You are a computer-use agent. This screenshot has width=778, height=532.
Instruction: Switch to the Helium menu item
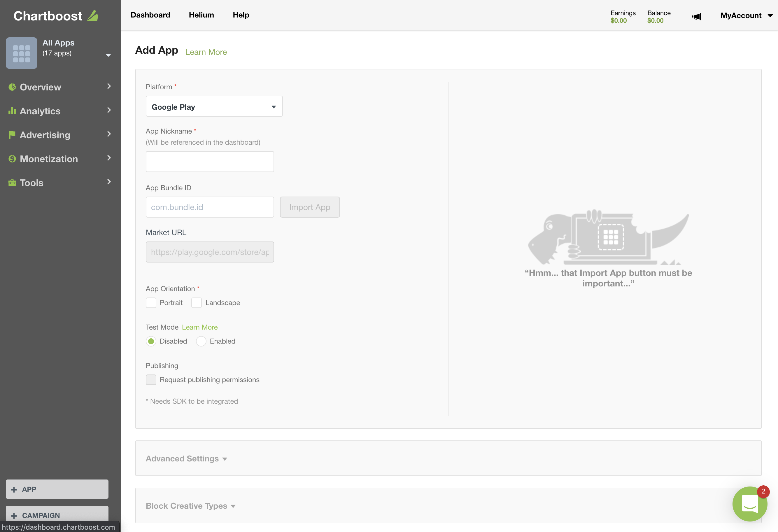pyautogui.click(x=201, y=15)
